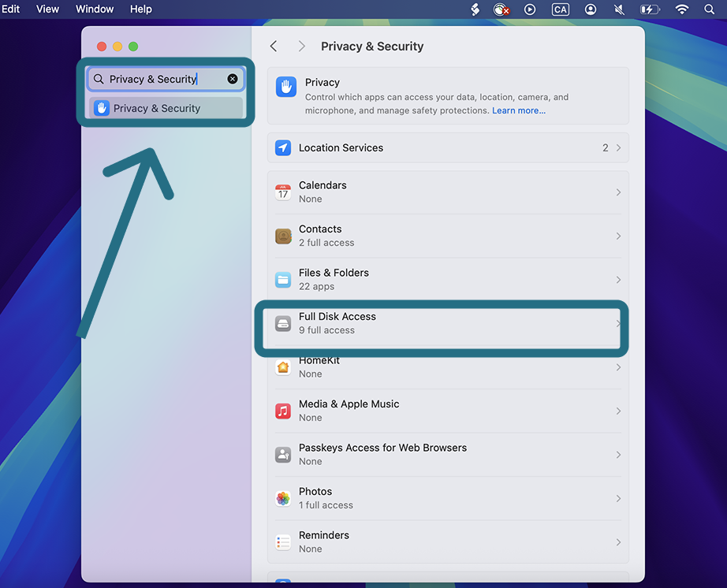Click the HomeKit house icon

tap(283, 367)
